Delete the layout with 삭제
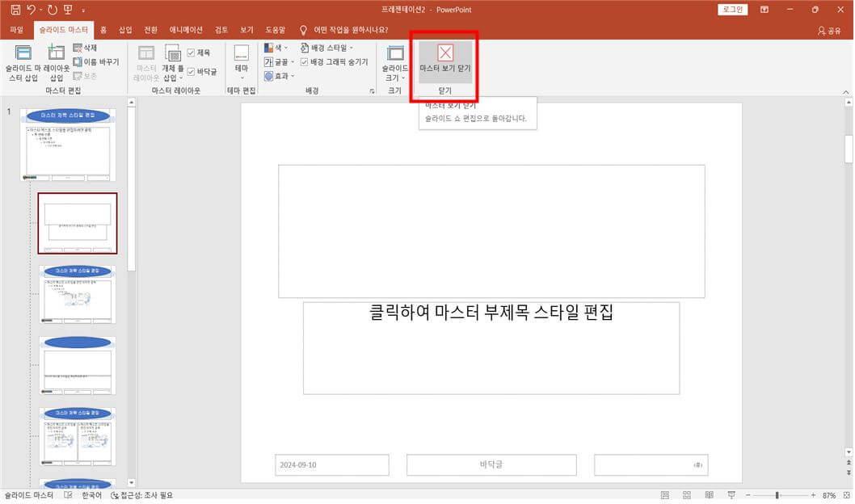The width and height of the screenshot is (855, 504). 85,48
